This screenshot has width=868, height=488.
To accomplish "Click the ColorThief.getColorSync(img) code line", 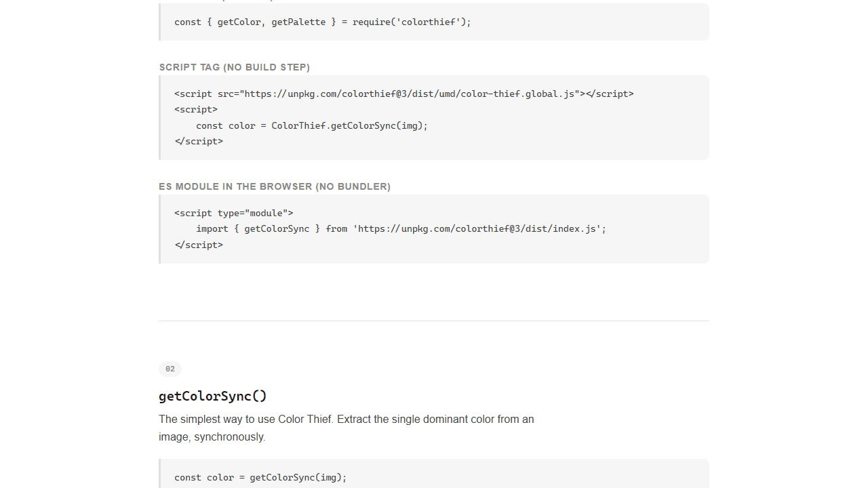I will click(x=312, y=125).
